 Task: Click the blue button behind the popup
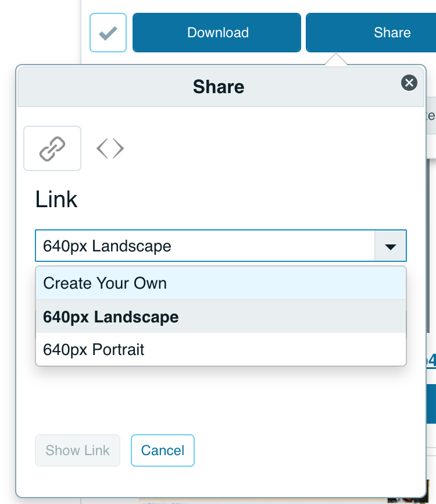point(431,403)
